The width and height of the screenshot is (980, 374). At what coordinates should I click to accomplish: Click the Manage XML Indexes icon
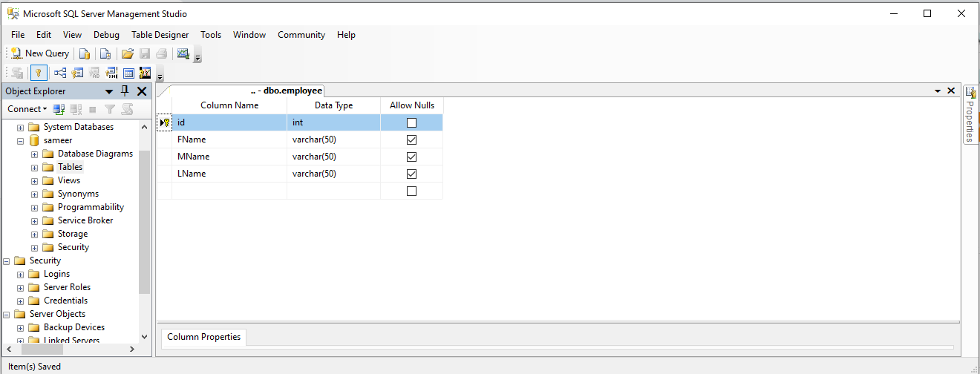(111, 73)
